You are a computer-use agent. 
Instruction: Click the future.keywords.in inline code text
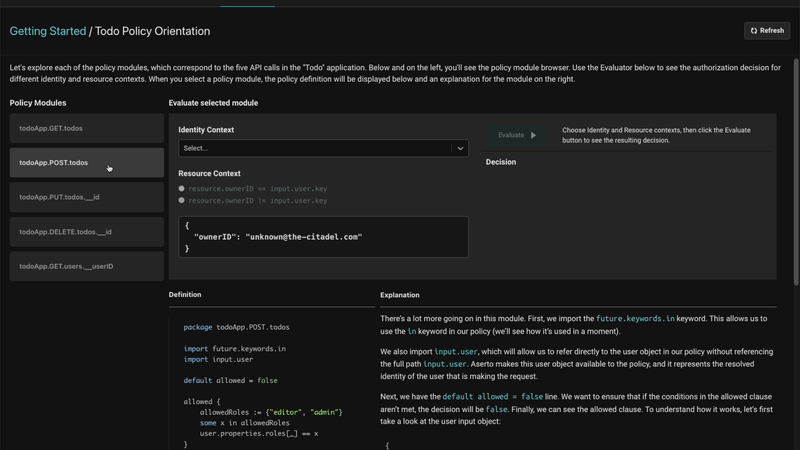pyautogui.click(x=635, y=319)
